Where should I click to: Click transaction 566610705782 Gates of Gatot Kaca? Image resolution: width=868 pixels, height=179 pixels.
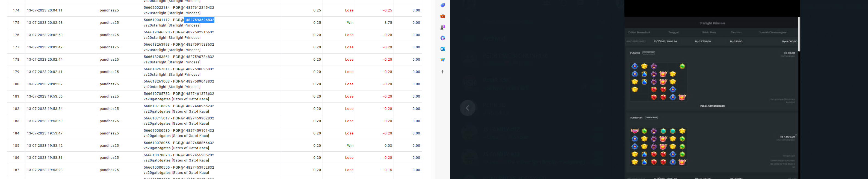[x=179, y=96]
